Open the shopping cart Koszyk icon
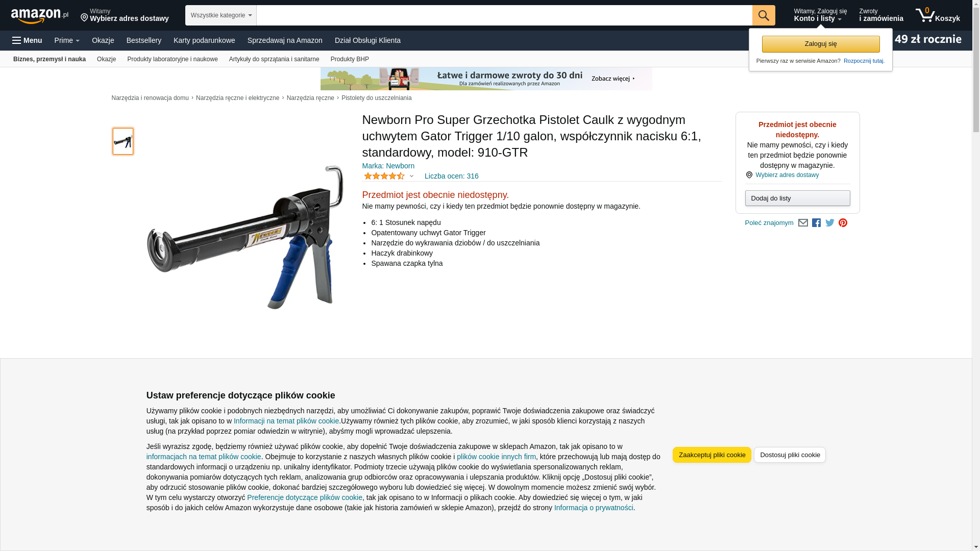The height and width of the screenshot is (551, 980). [938, 15]
